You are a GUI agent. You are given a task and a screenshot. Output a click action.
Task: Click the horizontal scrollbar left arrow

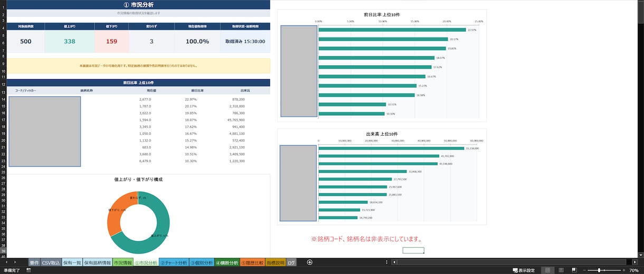[x=395, y=262]
